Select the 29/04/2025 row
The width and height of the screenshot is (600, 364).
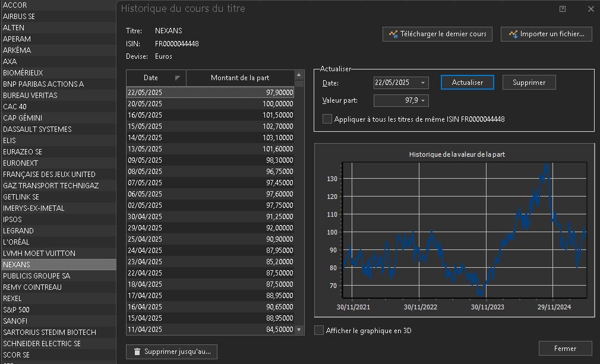(x=210, y=228)
